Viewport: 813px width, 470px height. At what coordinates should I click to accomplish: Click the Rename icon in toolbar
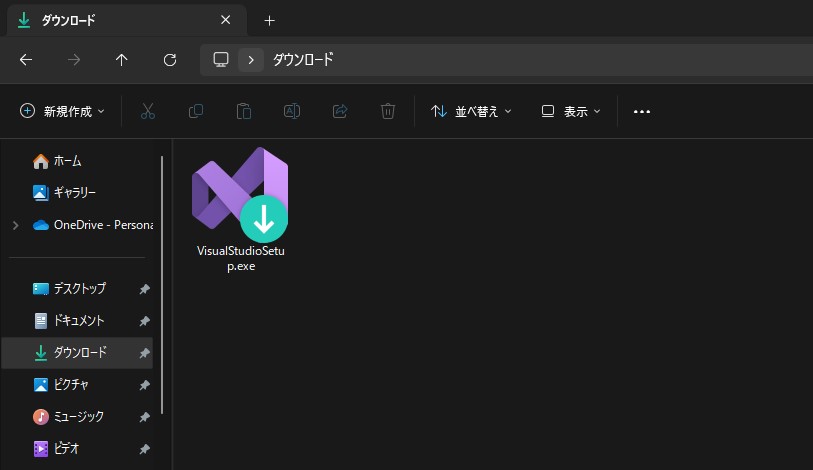pyautogui.click(x=292, y=111)
